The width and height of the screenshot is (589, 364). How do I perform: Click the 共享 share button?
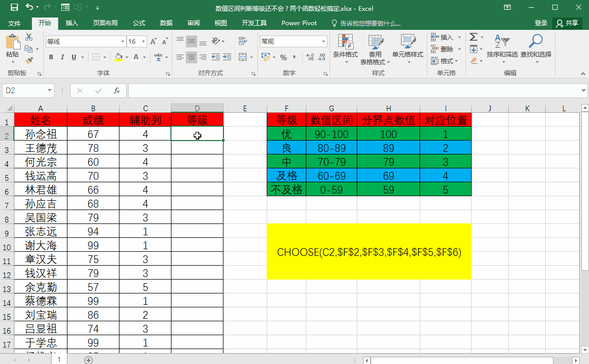coord(567,23)
